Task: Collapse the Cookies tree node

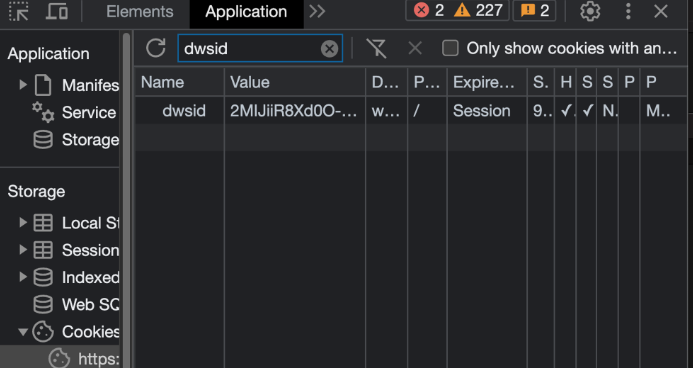Action: [x=23, y=332]
